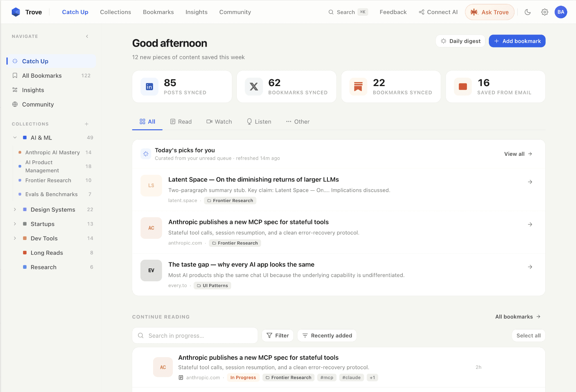Open Insights in top navigation
Viewport: 576px width, 392px height.
[196, 12]
